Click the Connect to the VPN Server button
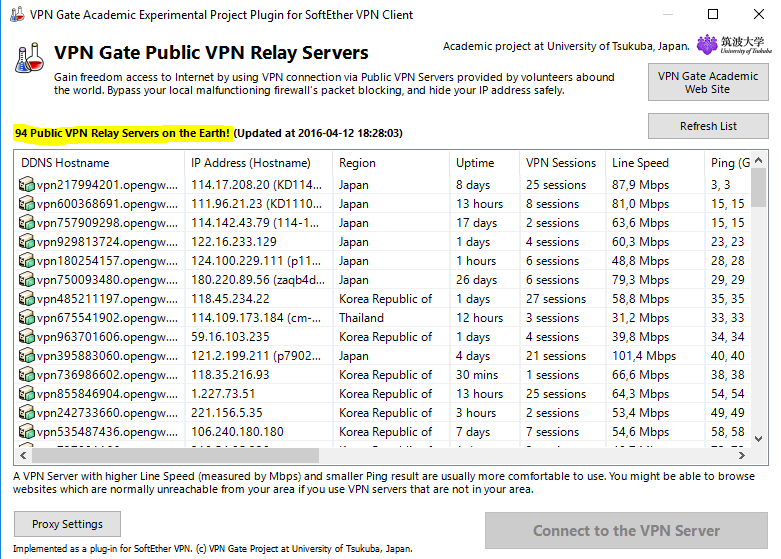The height and width of the screenshot is (559, 781). [x=626, y=531]
